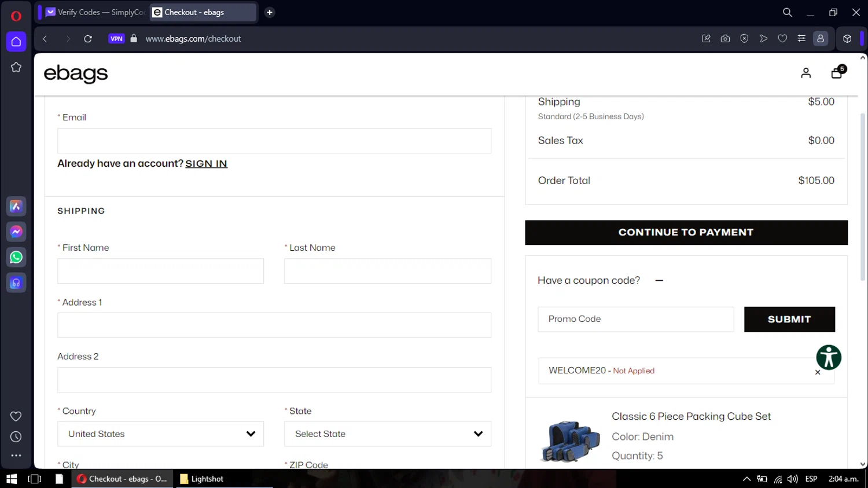This screenshot has width=868, height=488.
Task: Open network Wi-Fi status in tray
Action: [x=778, y=479]
